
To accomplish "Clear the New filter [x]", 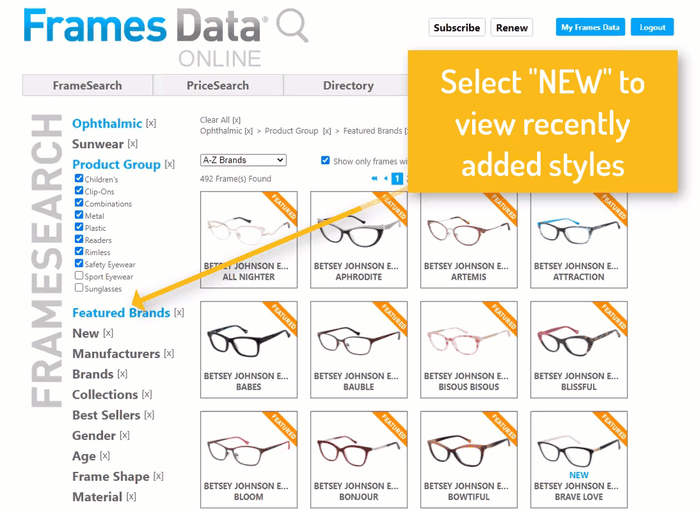I will pyautogui.click(x=108, y=333).
